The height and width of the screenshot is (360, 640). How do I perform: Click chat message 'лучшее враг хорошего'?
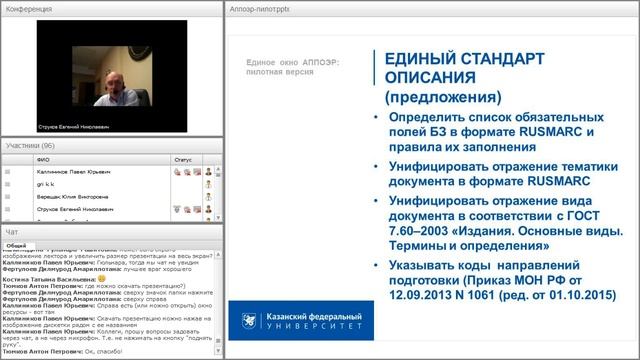pyautogui.click(x=157, y=269)
